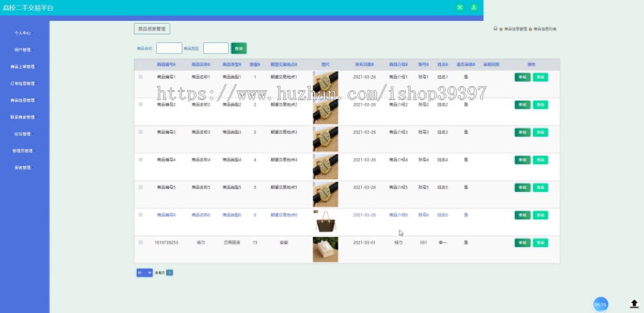Click the home icon in the breadcrumb

495,29
